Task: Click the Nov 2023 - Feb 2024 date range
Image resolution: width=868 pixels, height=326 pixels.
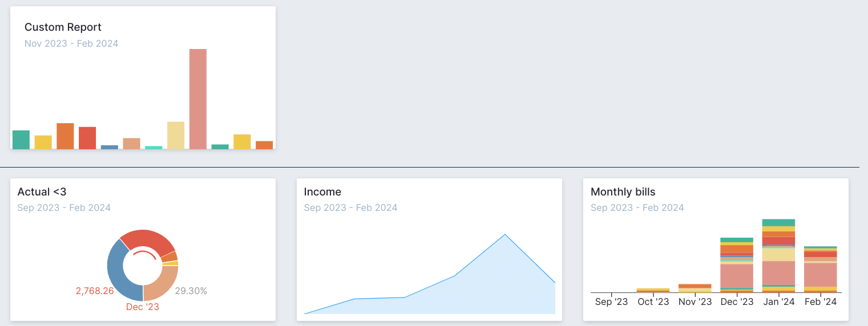Action: point(71,43)
